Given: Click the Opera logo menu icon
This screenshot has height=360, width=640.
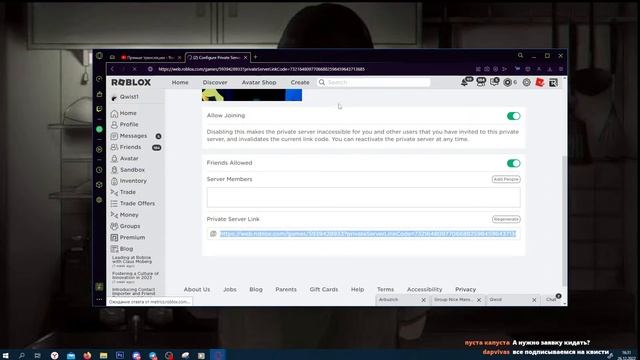Looking at the screenshot, I should click(x=99, y=56).
